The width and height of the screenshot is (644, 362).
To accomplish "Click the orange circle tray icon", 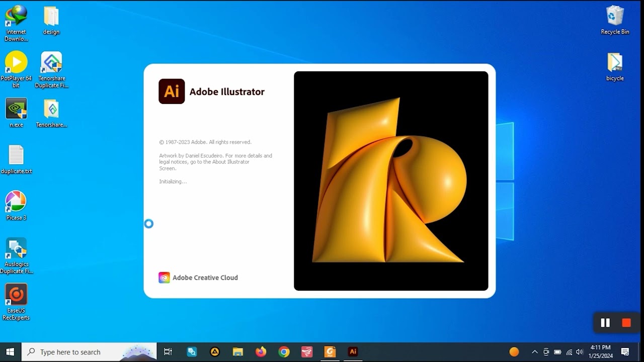I will pyautogui.click(x=514, y=352).
